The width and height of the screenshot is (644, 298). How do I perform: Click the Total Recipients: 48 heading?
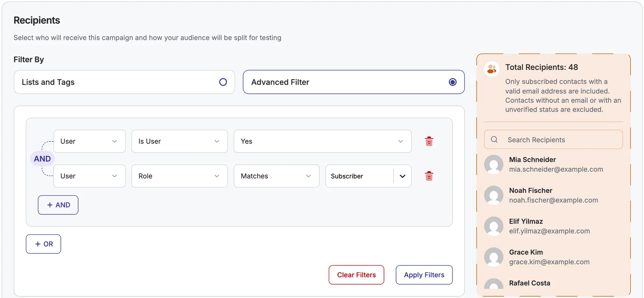542,67
